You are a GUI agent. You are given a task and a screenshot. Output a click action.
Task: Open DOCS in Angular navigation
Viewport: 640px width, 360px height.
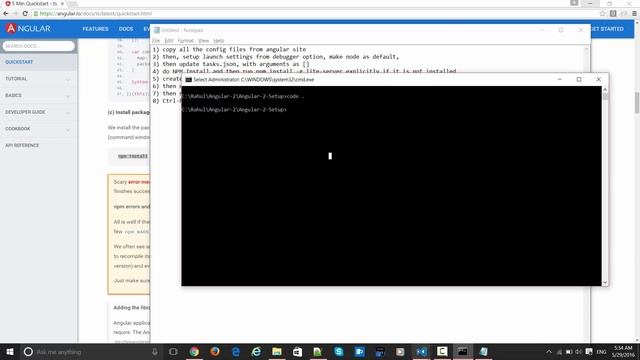(x=126, y=29)
